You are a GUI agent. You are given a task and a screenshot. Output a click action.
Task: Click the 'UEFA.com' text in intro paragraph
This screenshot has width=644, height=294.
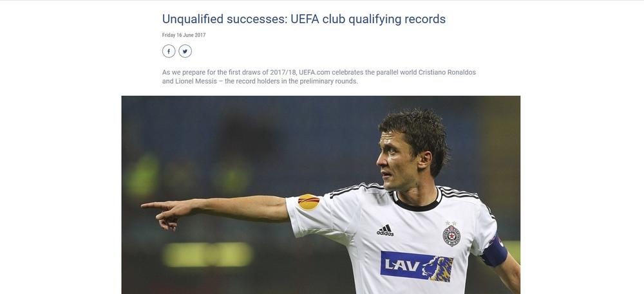point(315,72)
